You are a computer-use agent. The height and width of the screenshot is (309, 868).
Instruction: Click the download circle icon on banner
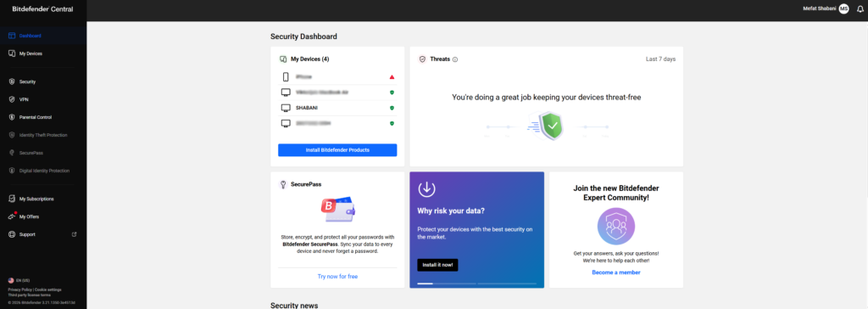click(426, 189)
